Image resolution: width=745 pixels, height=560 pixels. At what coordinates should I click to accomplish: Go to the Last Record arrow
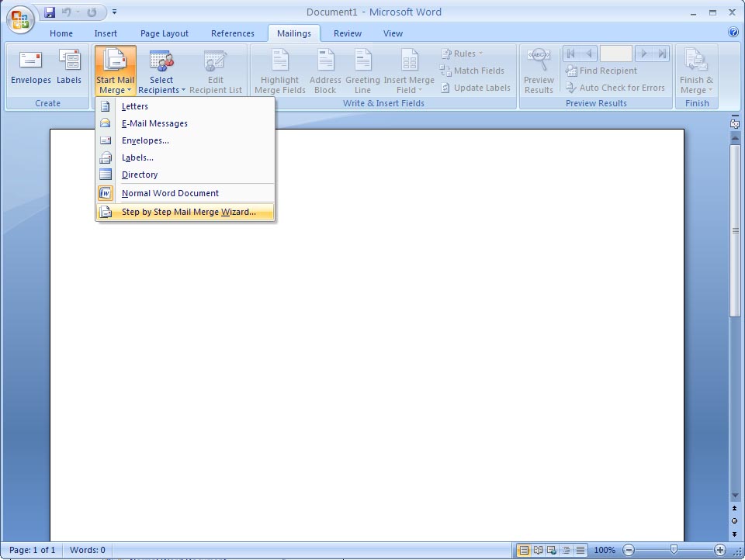point(661,54)
